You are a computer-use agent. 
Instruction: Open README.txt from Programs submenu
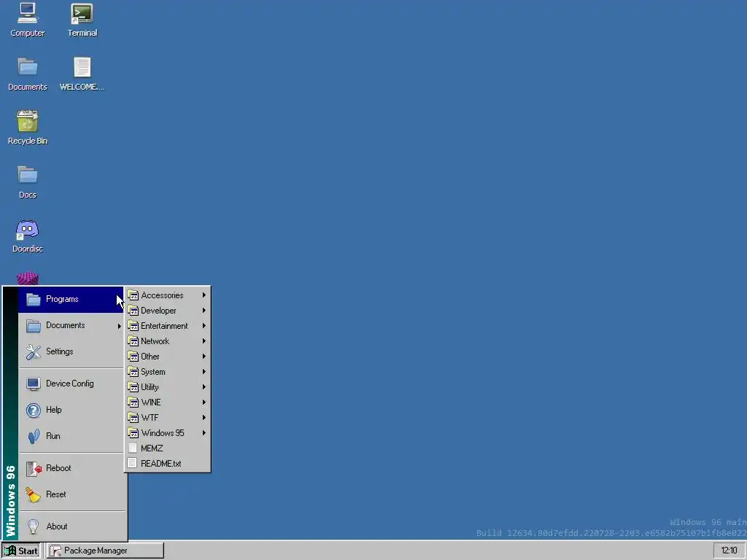tap(167, 463)
